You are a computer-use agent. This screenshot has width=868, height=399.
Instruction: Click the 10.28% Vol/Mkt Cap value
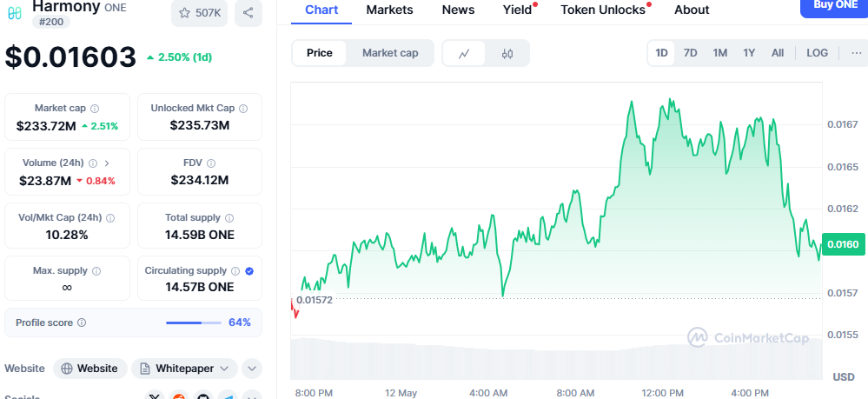[67, 235]
